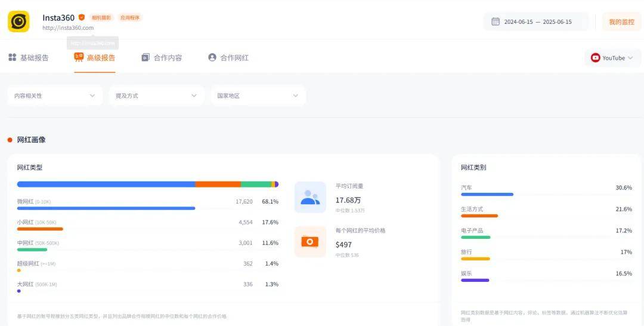Screen dimensions: 644x326
Task: Open the 内容相关性 dropdown
Action: [x=55, y=96]
